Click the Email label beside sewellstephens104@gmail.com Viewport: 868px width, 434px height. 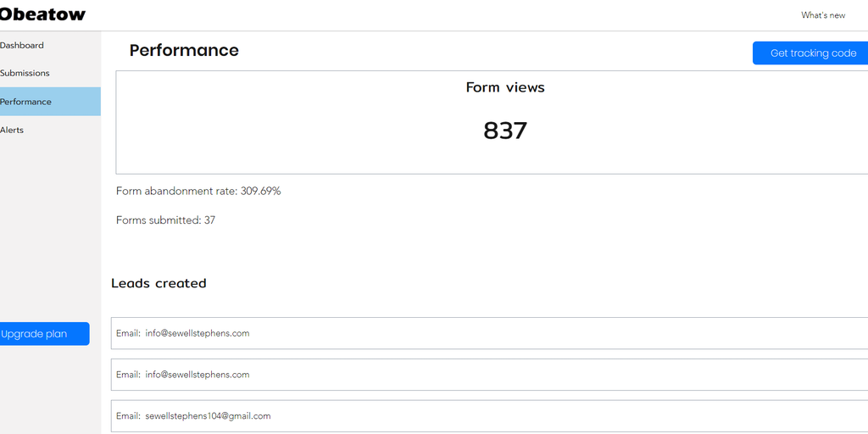coord(128,416)
